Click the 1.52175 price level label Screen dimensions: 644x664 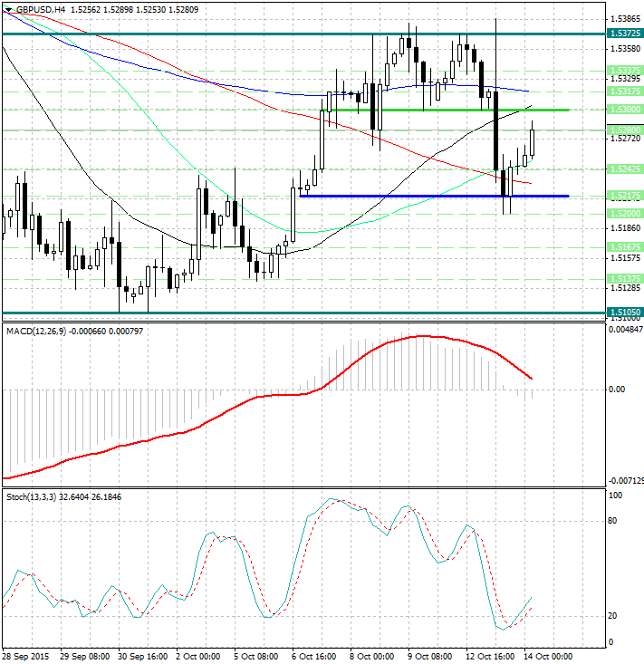pos(625,196)
